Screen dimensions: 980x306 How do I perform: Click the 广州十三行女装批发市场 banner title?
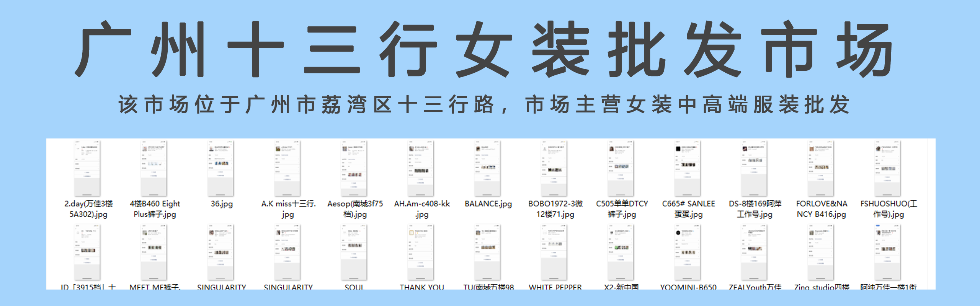coord(484,49)
